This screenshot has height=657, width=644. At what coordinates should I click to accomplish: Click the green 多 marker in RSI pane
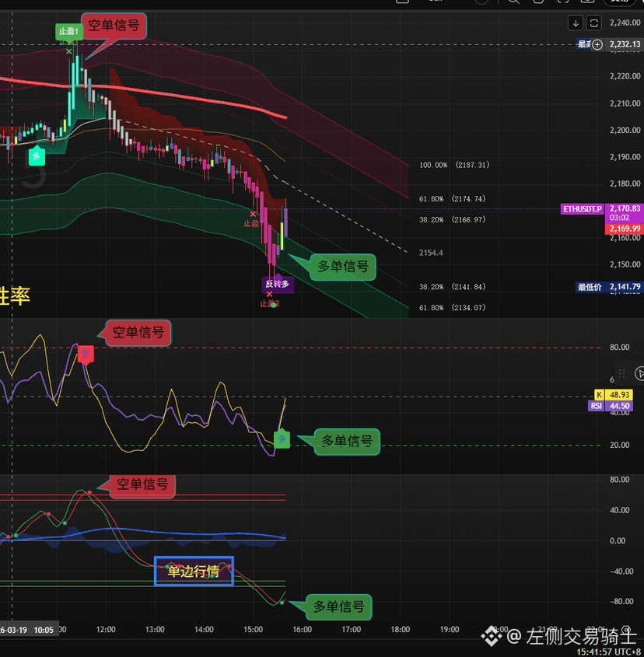pyautogui.click(x=282, y=439)
